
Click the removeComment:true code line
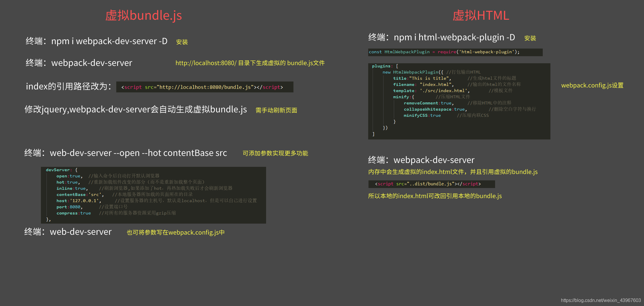click(x=457, y=103)
